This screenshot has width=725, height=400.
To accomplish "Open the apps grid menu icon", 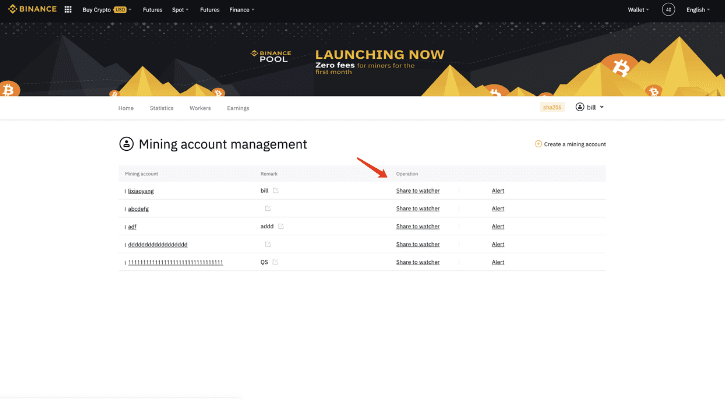I will (x=68, y=9).
